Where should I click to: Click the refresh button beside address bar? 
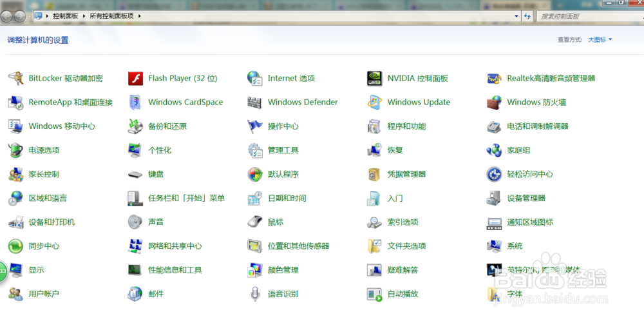528,16
